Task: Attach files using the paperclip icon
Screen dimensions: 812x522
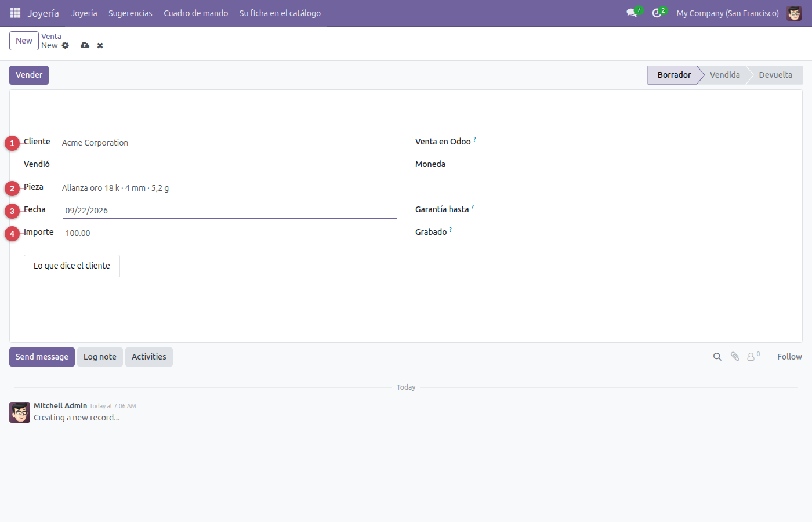Action: point(735,357)
